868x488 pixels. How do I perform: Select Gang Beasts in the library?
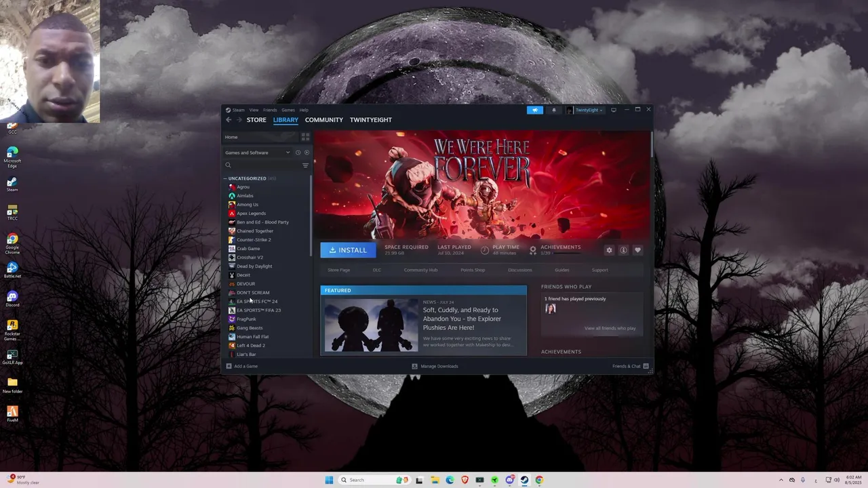tap(250, 328)
